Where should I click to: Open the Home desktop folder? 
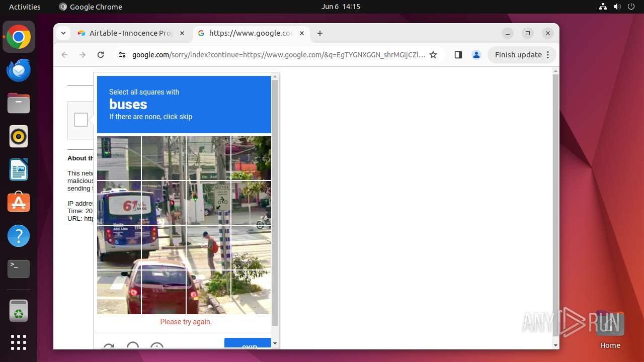tap(610, 329)
